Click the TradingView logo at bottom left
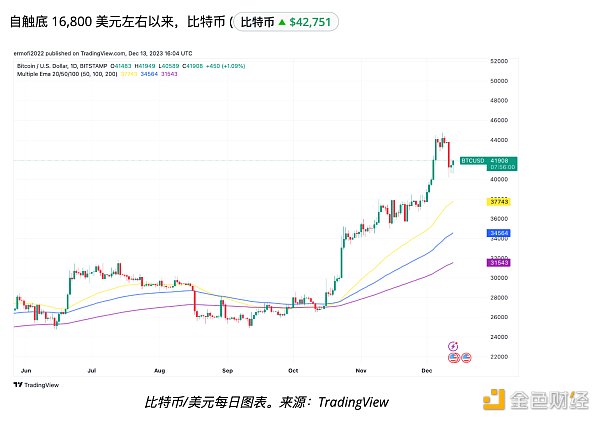This screenshot has width=600, height=421. tap(34, 384)
